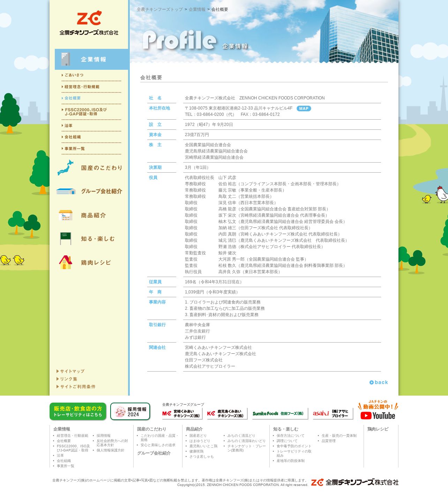Click the Profile 企業情報 header banner
This screenshot has height=494, width=448.
pos(264,32)
